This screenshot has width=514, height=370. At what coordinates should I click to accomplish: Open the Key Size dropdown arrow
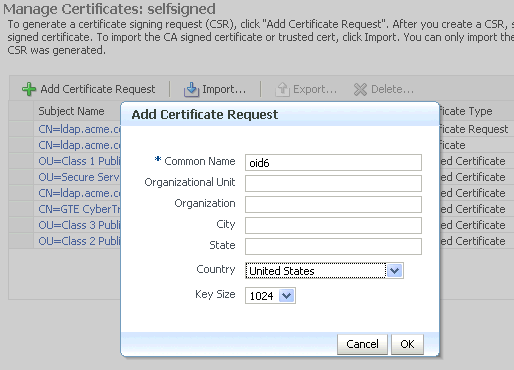tap(286, 296)
